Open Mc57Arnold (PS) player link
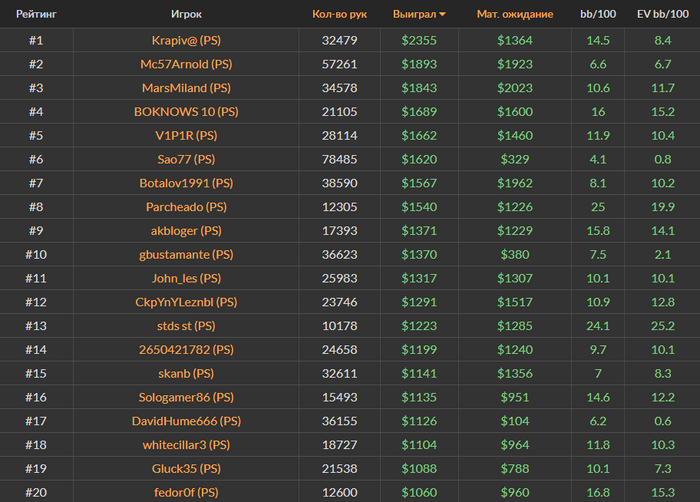Screen dimensions: 700x502 pos(186,64)
